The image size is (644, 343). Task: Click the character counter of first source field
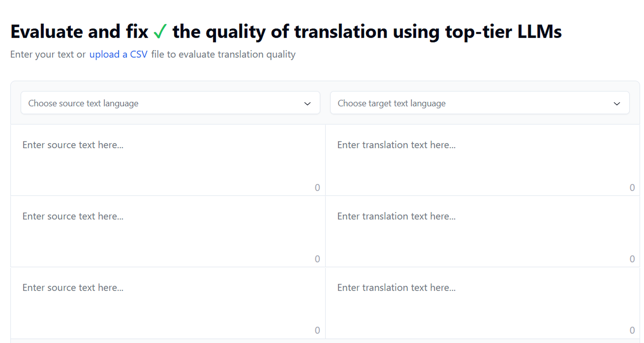click(x=317, y=188)
